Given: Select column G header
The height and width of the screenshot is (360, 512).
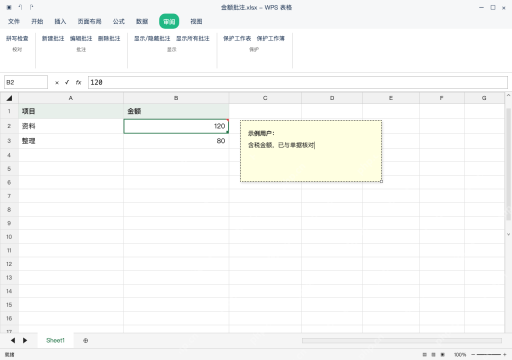Looking at the screenshot, I should [x=484, y=98].
